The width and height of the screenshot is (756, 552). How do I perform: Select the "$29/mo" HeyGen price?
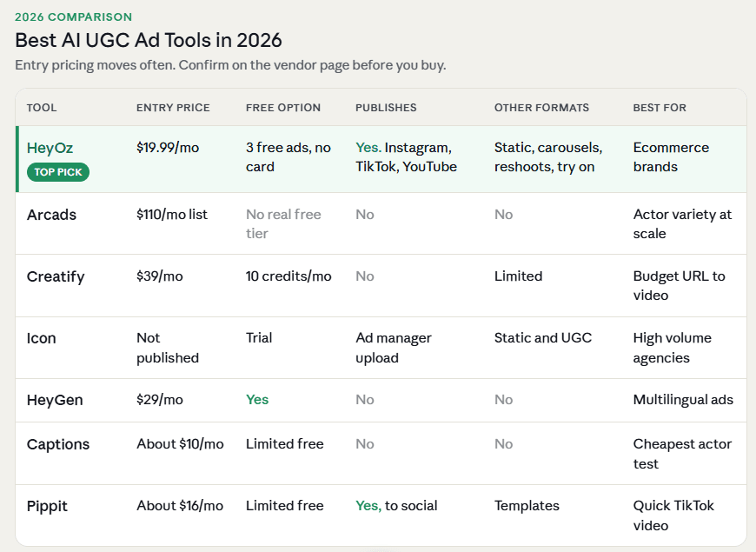[x=160, y=400]
